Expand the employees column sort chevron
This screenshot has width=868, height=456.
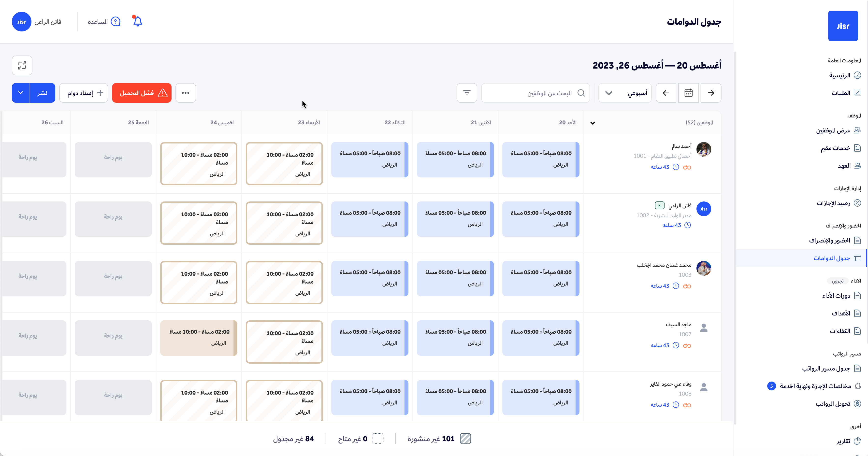pyautogui.click(x=593, y=123)
